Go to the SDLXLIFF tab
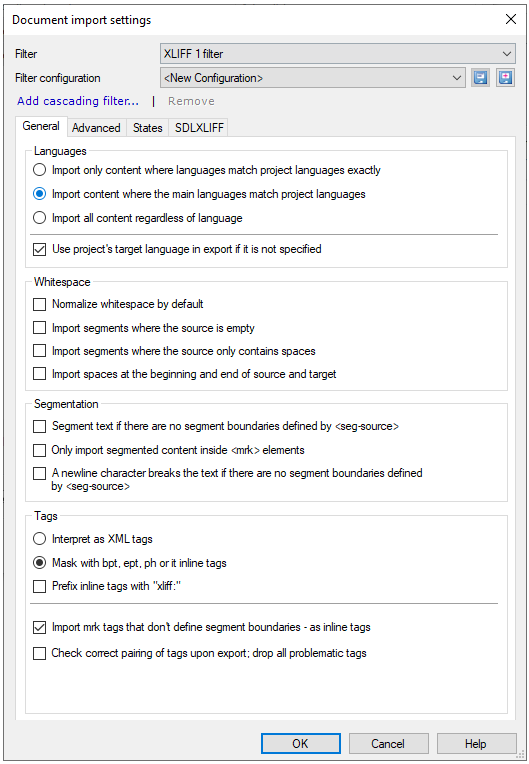This screenshot has width=529, height=764. 199,128
